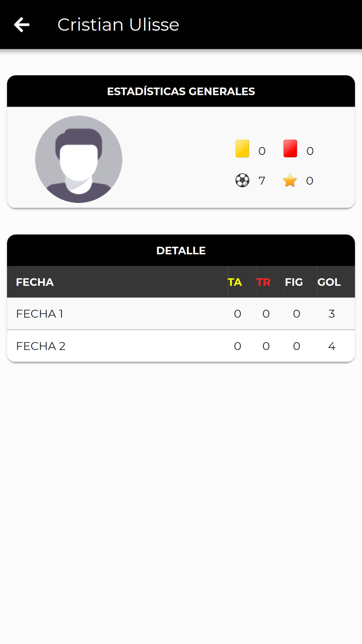Tap the ESTADÍSTICAS GENERALES header
This screenshot has height=644, width=362.
pyautogui.click(x=181, y=91)
